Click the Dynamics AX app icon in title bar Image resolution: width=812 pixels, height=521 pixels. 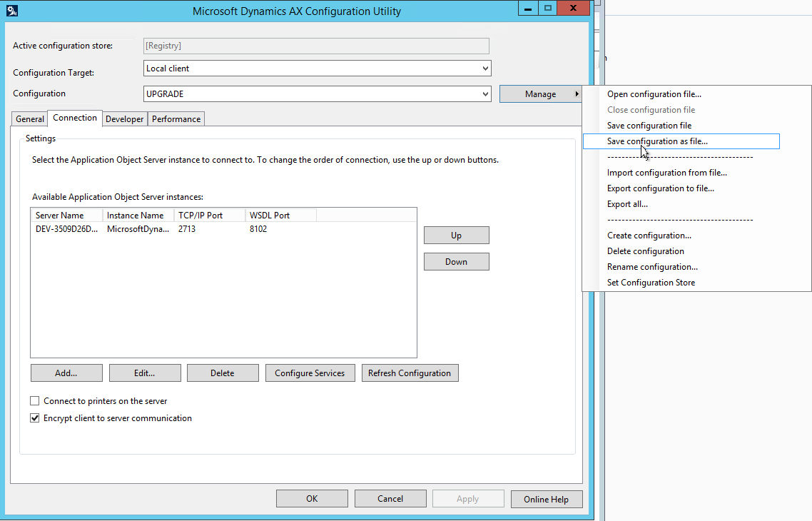coord(12,11)
